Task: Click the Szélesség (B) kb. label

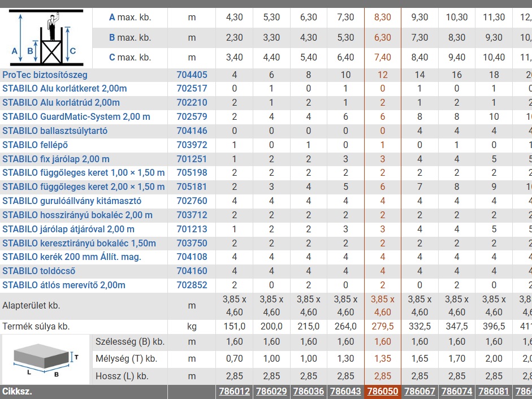Action: click(130, 342)
